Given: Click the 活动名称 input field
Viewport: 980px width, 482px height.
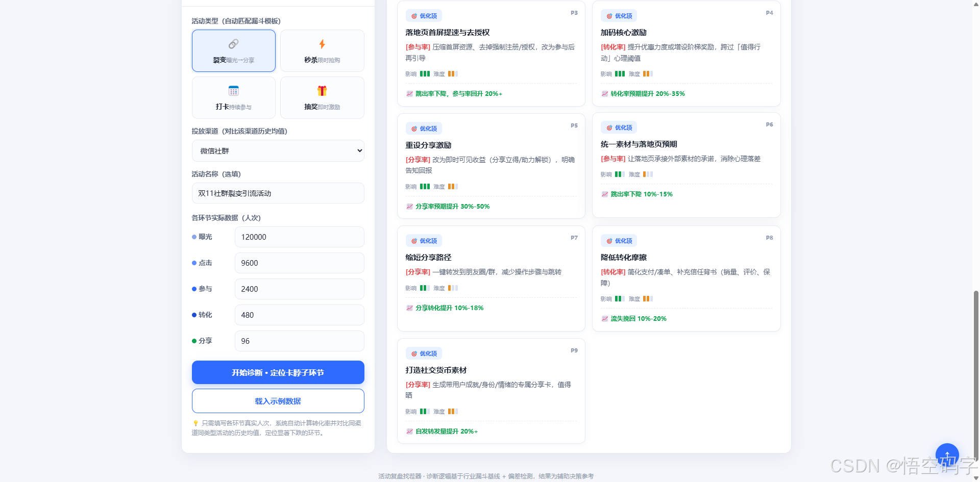Looking at the screenshot, I should (x=278, y=193).
